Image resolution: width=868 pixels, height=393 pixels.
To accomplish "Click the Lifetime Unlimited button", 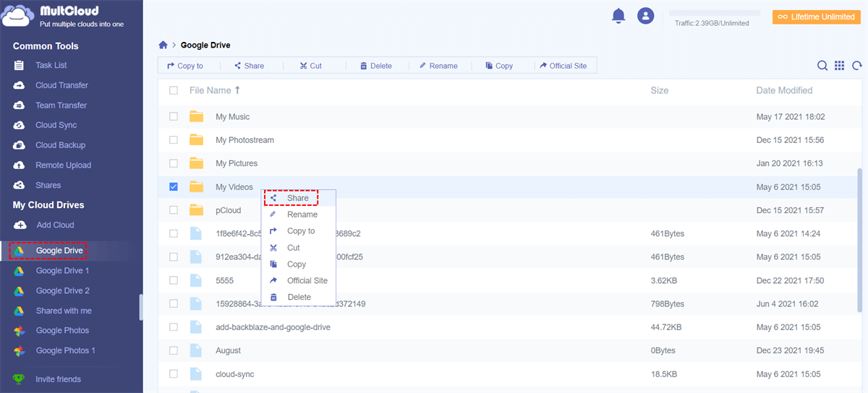I will (816, 17).
